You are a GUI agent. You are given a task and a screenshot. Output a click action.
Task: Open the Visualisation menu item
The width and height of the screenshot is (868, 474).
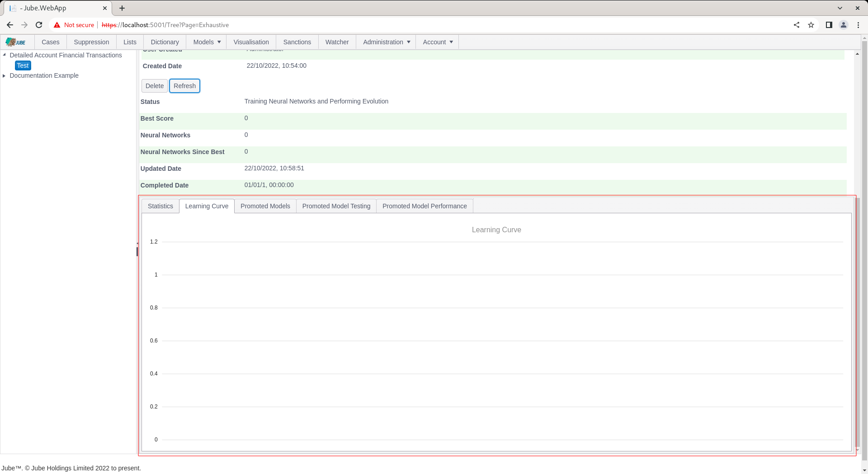[251, 42]
